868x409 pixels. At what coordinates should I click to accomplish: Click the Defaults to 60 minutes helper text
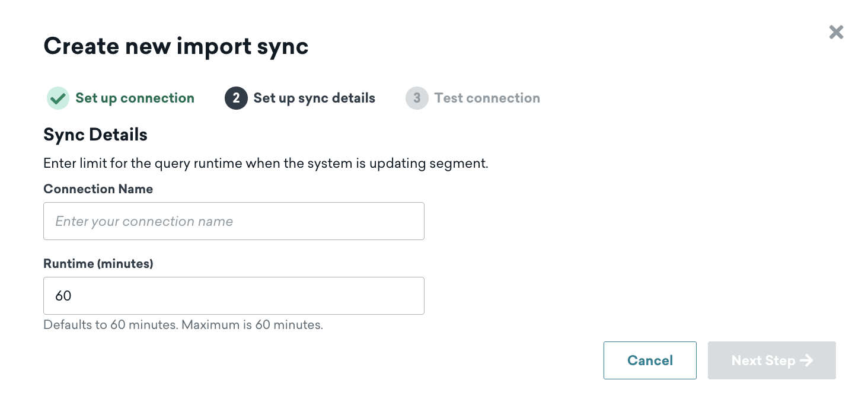click(x=183, y=325)
